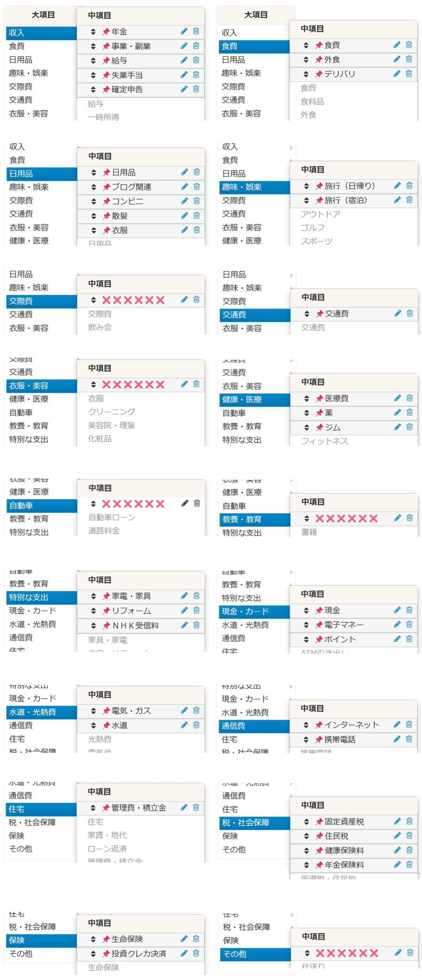Click the greyed クリーニング preset item
The width and height of the screenshot is (422, 980).
(111, 412)
